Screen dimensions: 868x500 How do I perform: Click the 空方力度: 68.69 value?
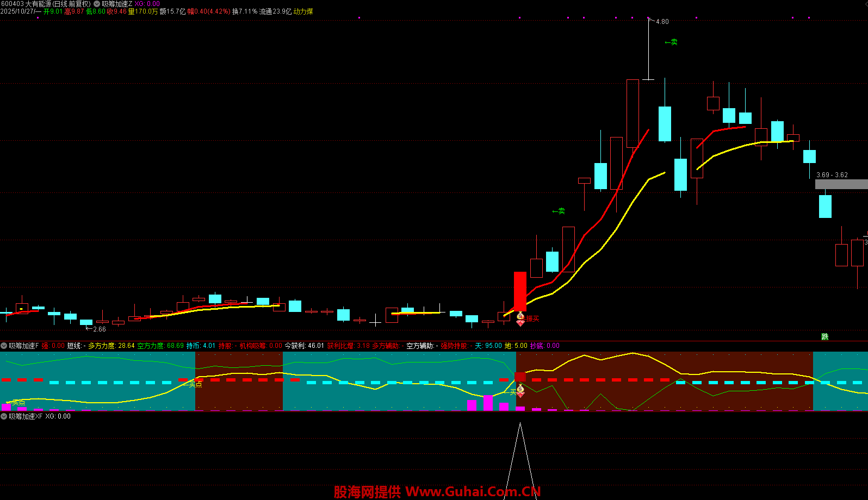[x=160, y=346]
